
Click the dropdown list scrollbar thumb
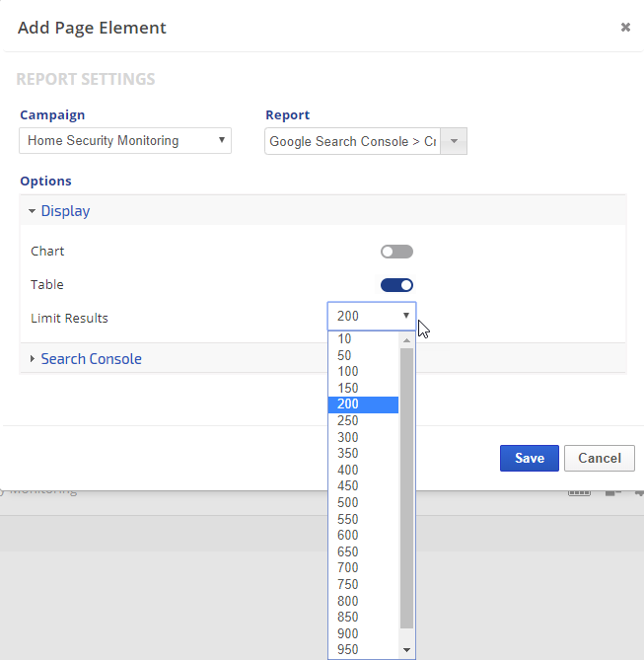tap(406, 483)
